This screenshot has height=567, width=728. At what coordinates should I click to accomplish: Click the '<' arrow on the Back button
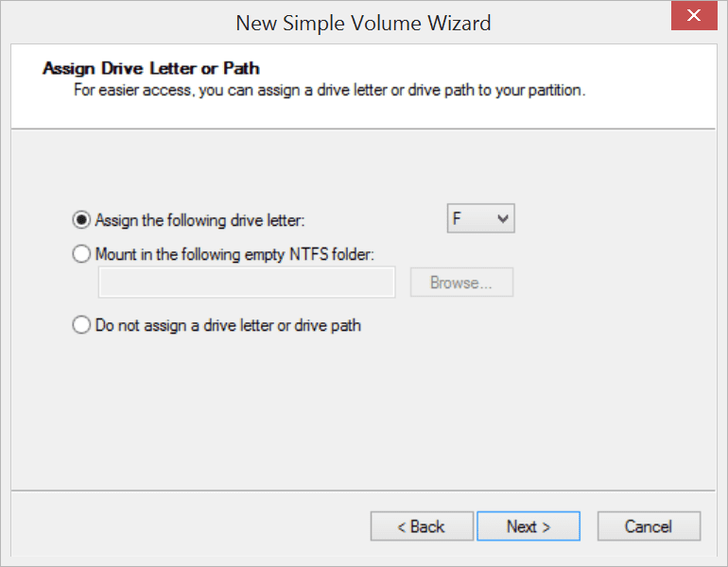pyautogui.click(x=402, y=527)
